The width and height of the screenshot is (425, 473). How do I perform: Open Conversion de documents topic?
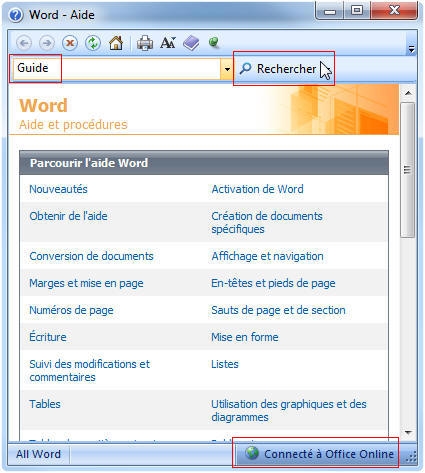[91, 256]
